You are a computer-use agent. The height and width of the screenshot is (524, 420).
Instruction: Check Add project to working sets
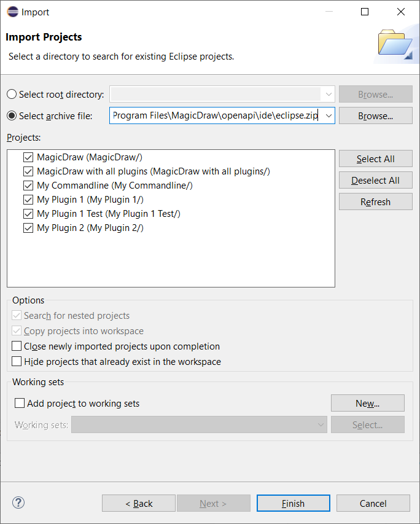[20, 404]
